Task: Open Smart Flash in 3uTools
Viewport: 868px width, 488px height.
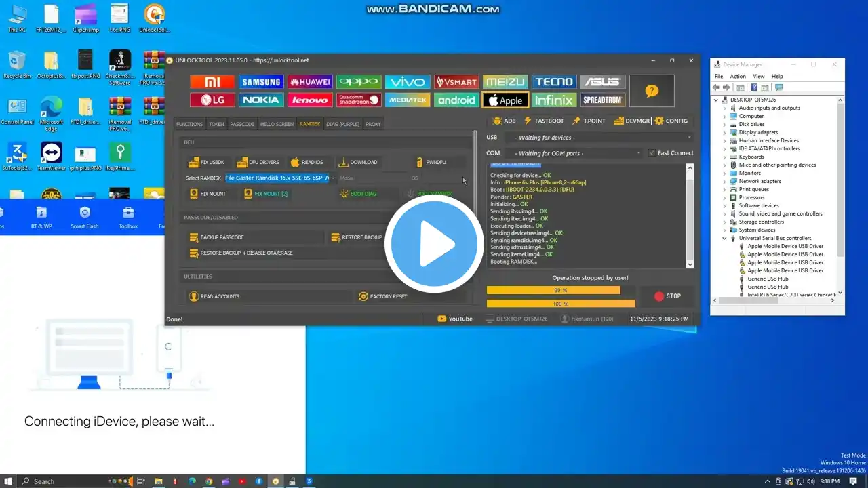Action: pos(85,218)
